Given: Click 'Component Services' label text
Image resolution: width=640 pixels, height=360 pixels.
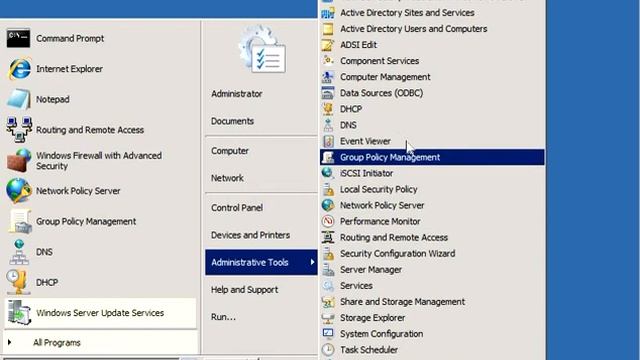Looking at the screenshot, I should pos(379,61).
